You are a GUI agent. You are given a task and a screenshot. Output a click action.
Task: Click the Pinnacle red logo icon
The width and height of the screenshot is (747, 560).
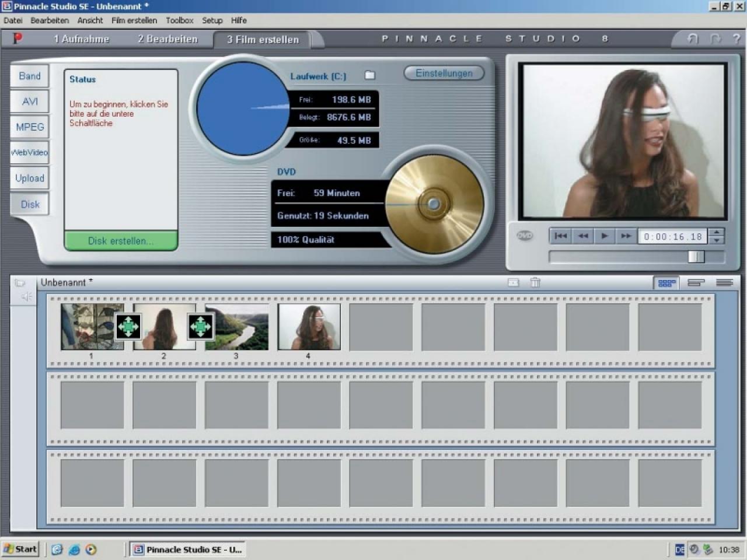pos(18,38)
